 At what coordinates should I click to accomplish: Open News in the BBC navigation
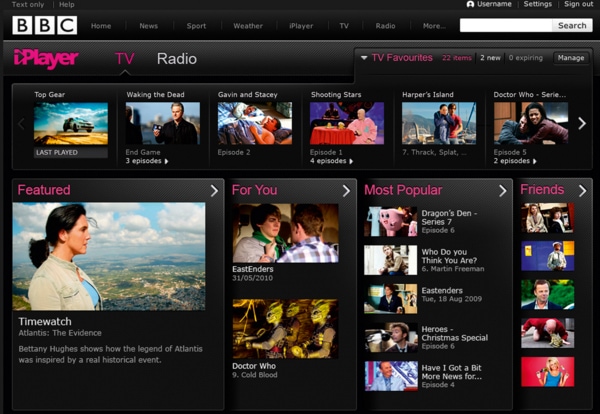148,26
